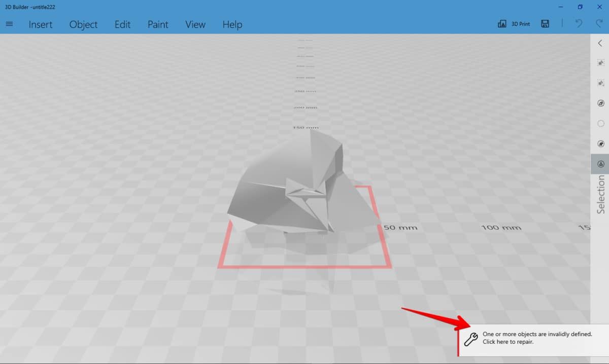
Task: Click here to repair invalid objects
Action: (x=538, y=338)
